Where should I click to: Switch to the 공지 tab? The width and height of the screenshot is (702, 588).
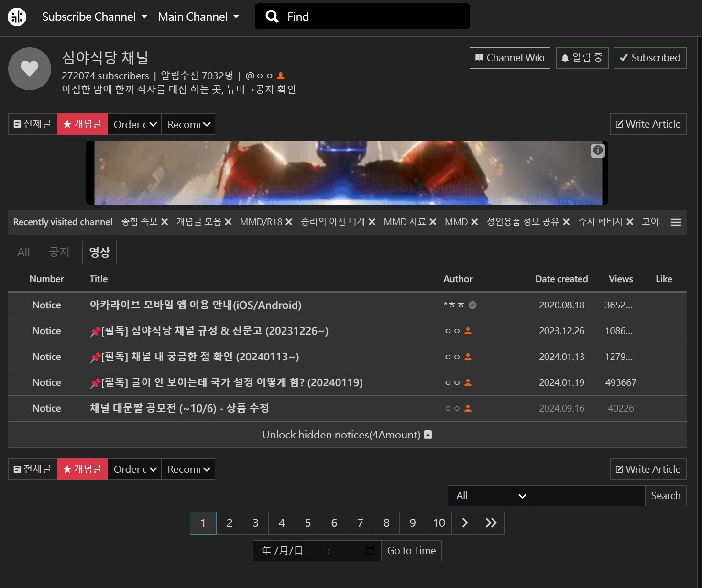coord(59,252)
